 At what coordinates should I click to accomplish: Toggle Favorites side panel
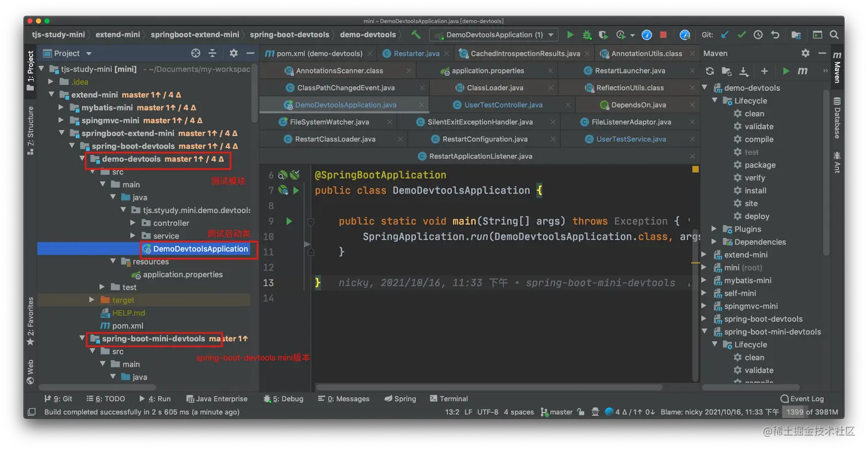(x=30, y=321)
